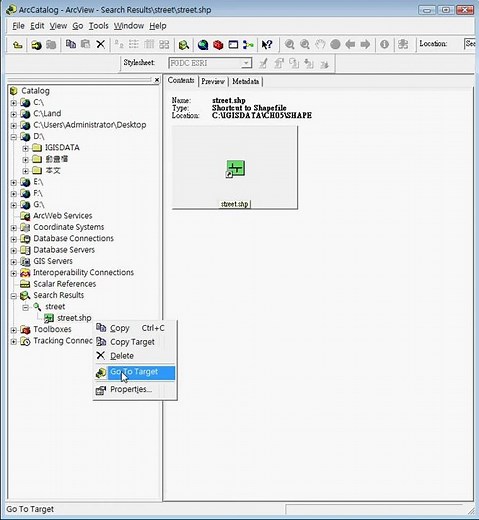Switch to Large Icons view button
This screenshot has height=520, width=479.
tap(119, 44)
